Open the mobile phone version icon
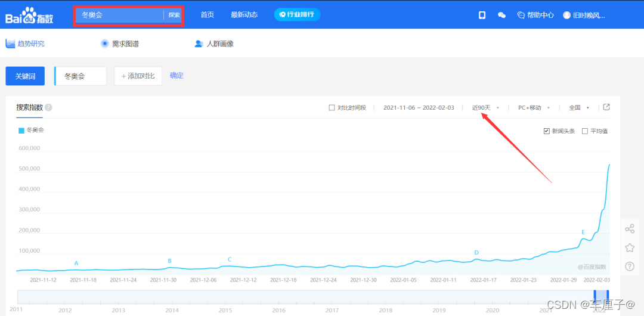This screenshot has height=316, width=644. pyautogui.click(x=482, y=16)
